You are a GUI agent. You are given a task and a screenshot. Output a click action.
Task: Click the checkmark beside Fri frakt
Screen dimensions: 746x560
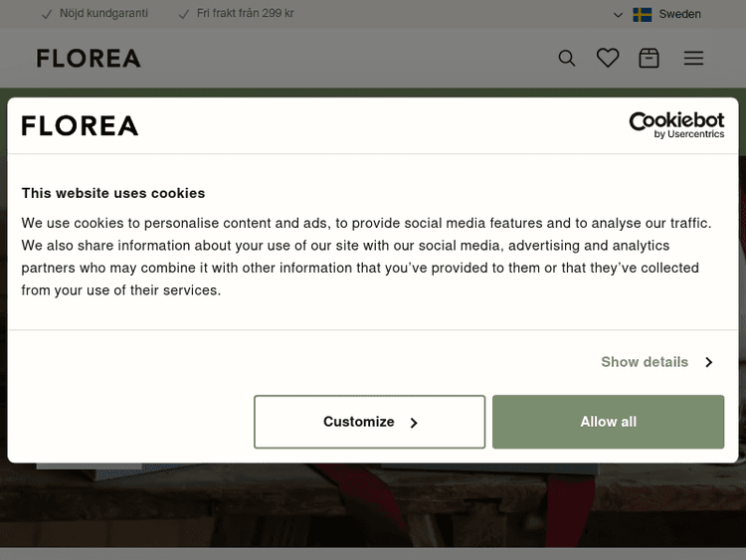click(183, 14)
